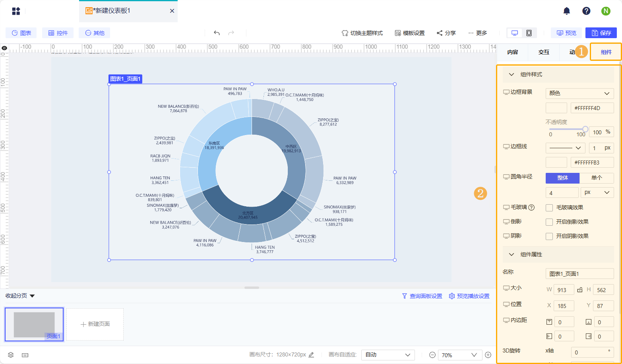Viewport: 622px width, 364px height.
Task: Open the 画布自适应 自动 dropdown
Action: pos(388,355)
